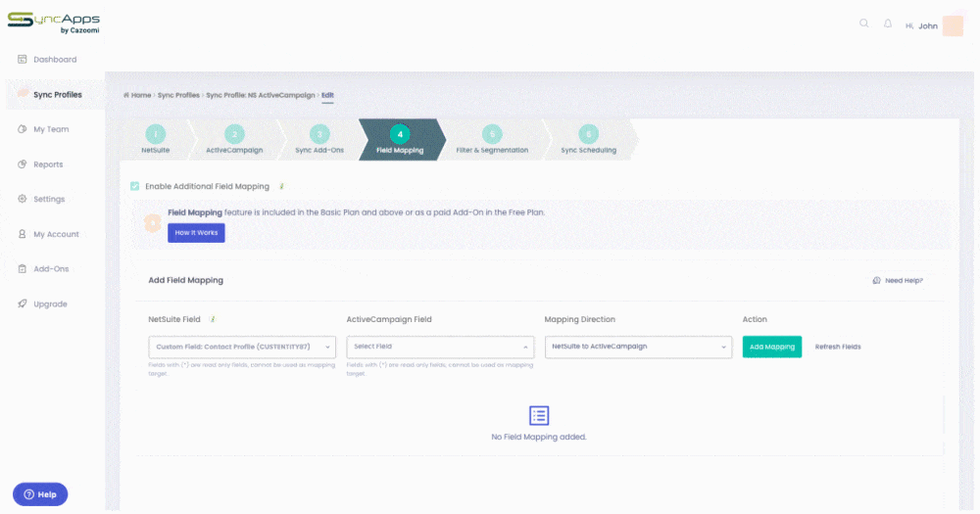Viewport: 980px width, 514px height.
Task: Open Dashboard in sidebar menu
Action: (55, 60)
